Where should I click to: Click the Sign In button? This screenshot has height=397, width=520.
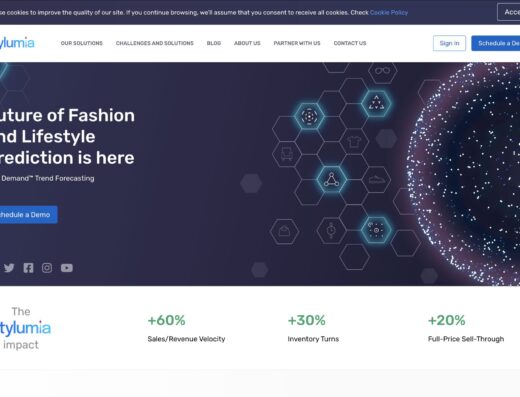(449, 43)
